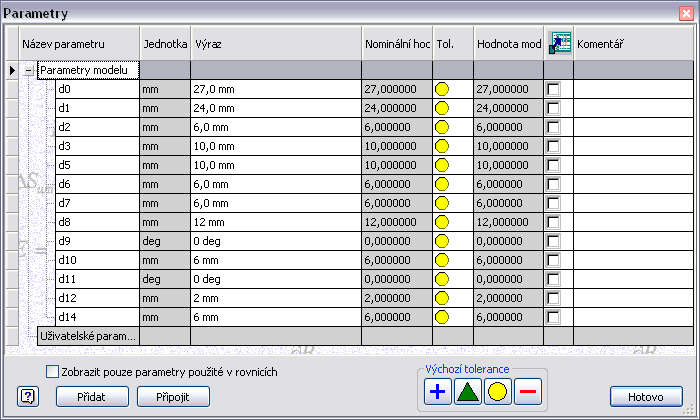This screenshot has height=420, width=700.
Task: Select the green triangle tolerance button
Action: (467, 392)
